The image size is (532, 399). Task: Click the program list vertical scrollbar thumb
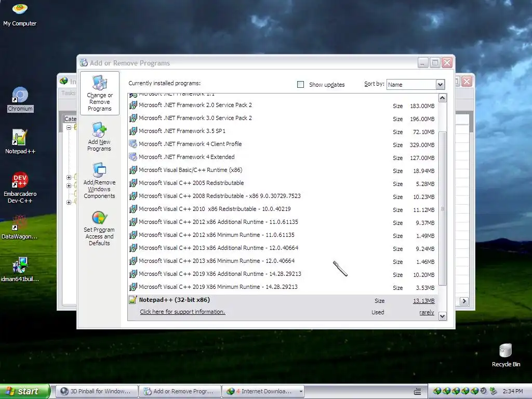point(443,209)
